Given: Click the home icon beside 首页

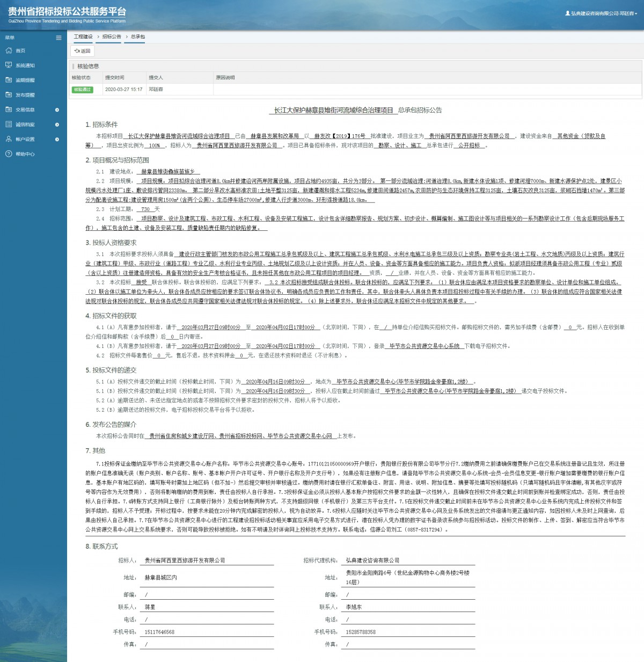Looking at the screenshot, I should tap(9, 50).
